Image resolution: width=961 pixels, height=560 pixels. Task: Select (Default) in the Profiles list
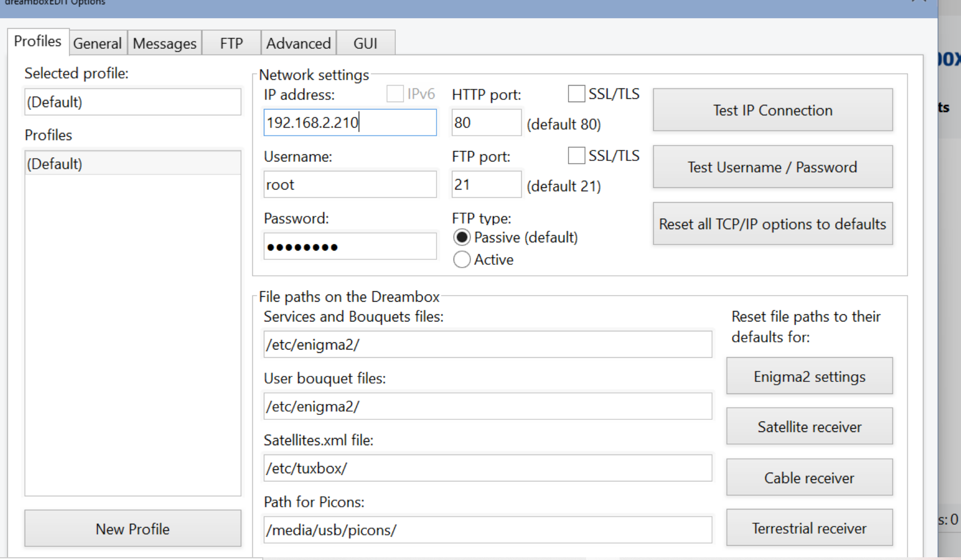(x=132, y=164)
